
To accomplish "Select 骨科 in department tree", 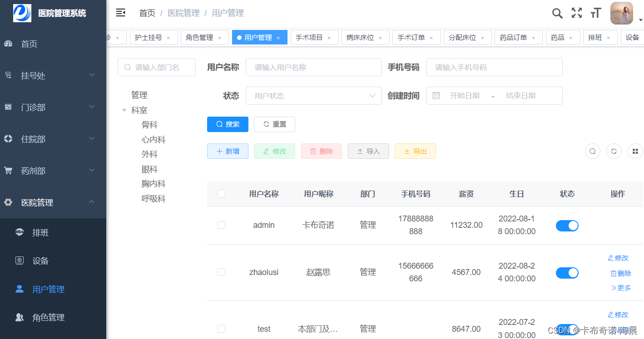I will click(x=149, y=125).
